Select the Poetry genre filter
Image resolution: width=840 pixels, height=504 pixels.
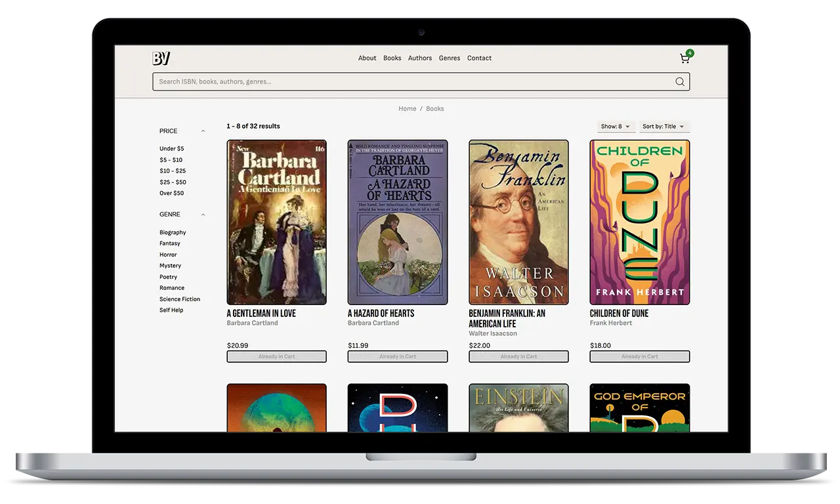point(169,277)
